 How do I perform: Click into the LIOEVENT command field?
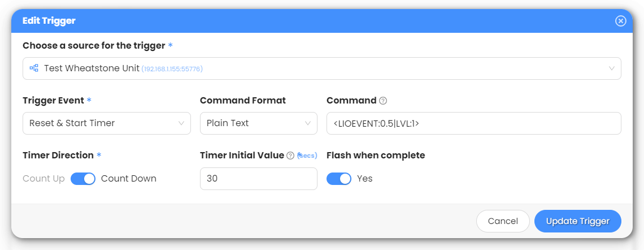473,123
